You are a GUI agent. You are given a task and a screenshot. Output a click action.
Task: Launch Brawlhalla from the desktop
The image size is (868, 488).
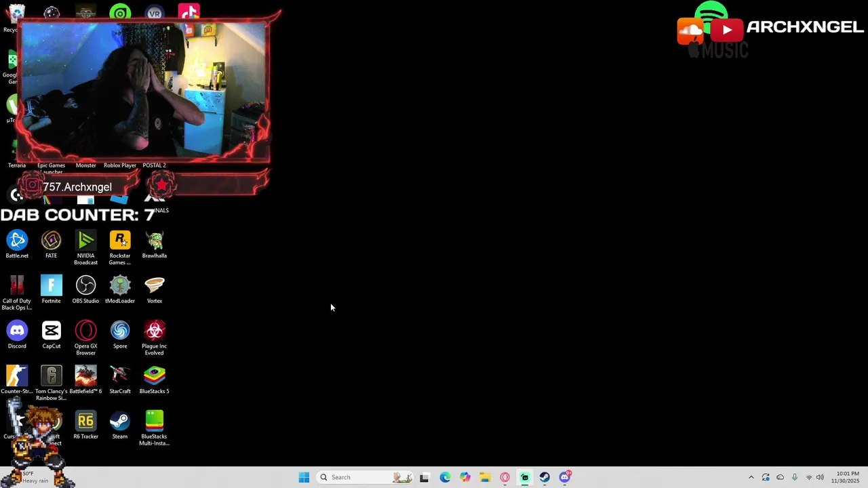[154, 245]
